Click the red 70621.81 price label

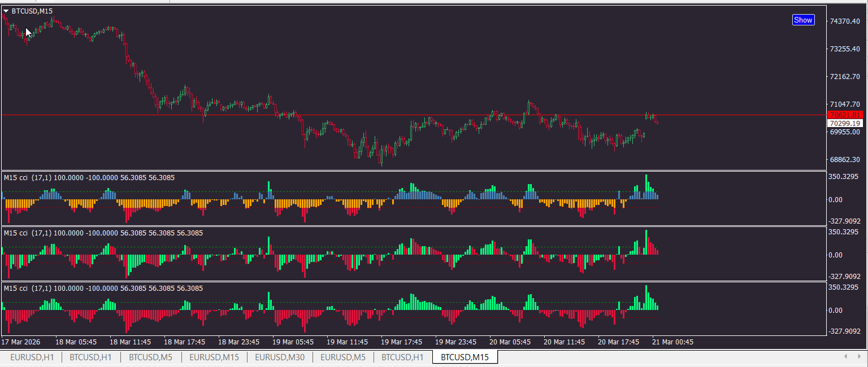(x=845, y=115)
